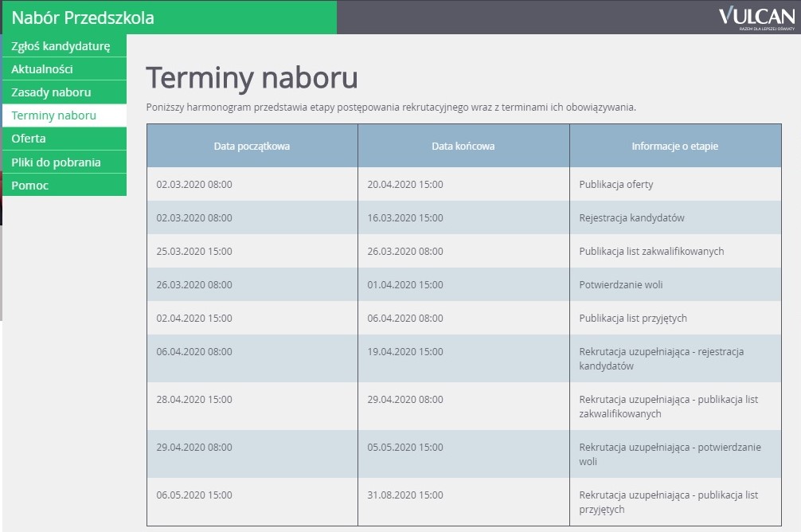Click the Informacje o etapie column header
The height and width of the screenshot is (532, 801).
click(x=674, y=147)
